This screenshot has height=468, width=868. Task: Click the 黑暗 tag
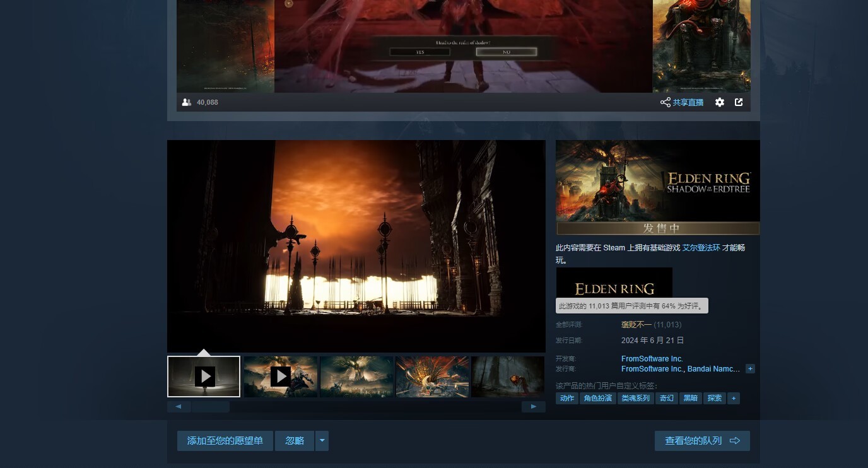[691, 398]
